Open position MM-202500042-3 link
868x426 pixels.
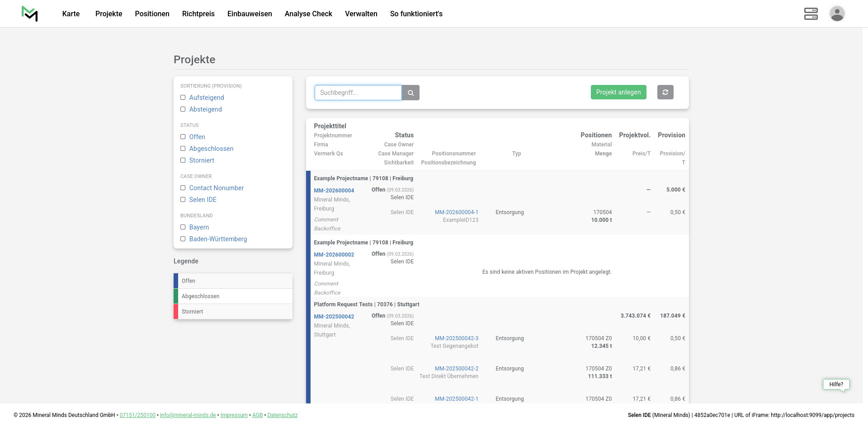(x=456, y=338)
